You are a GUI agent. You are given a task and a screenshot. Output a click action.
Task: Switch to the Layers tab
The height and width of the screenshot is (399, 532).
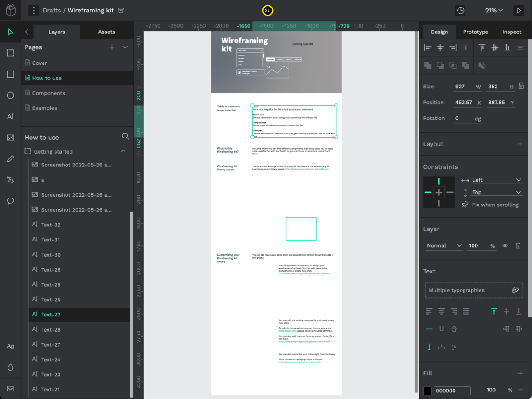pyautogui.click(x=57, y=32)
